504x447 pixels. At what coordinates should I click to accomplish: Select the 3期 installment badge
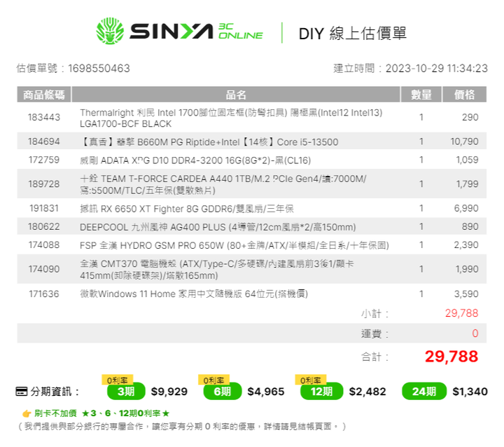pyautogui.click(x=126, y=392)
